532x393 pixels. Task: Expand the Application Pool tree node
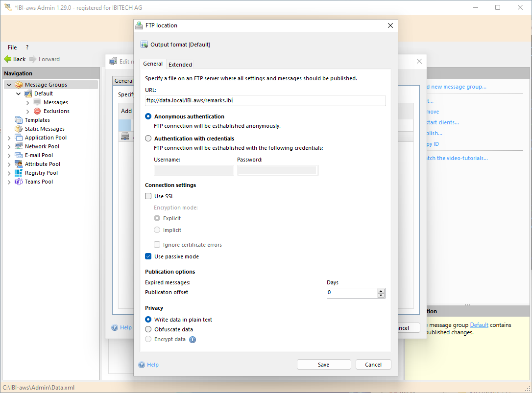click(9, 138)
